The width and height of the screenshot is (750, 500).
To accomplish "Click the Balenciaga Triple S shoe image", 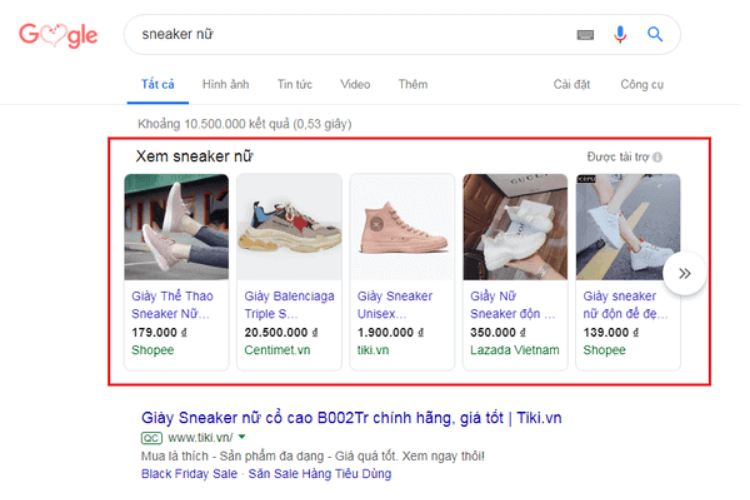I will [289, 227].
